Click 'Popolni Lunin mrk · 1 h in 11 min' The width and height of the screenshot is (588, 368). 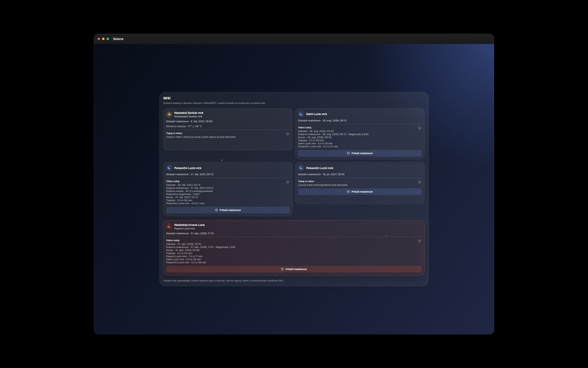[184, 257]
